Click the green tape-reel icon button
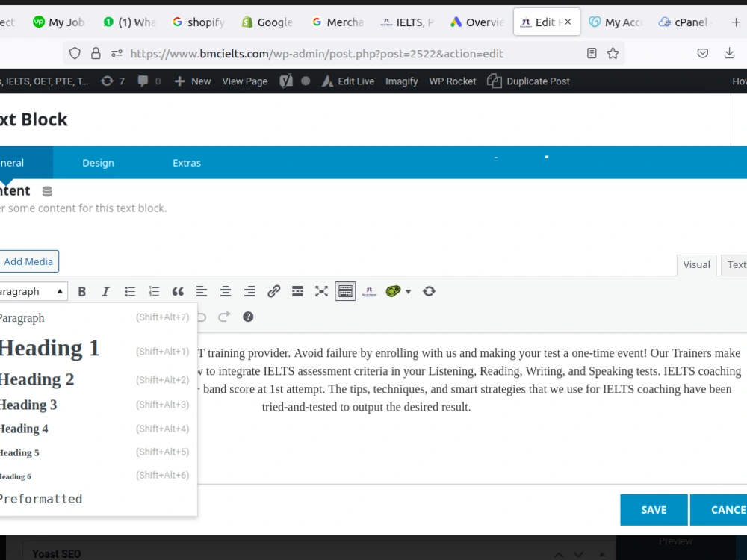Viewport: 747px width, 560px height. pos(393,291)
